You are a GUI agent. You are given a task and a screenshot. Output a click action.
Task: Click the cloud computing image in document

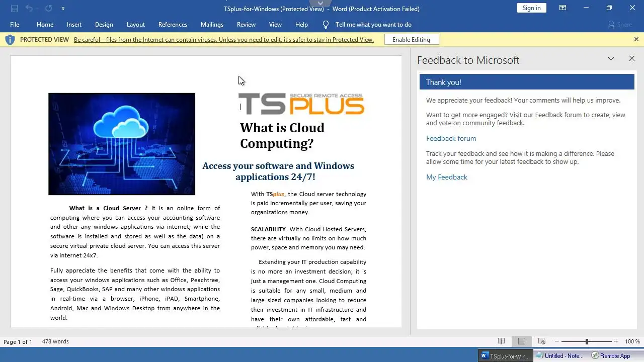tap(122, 144)
